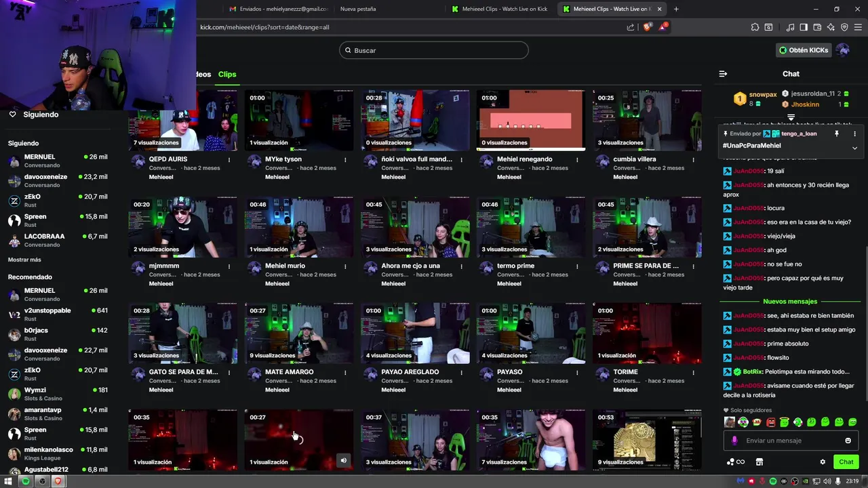The image size is (868, 488).
Task: Click the system volume speaker icon
Action: pos(827,481)
